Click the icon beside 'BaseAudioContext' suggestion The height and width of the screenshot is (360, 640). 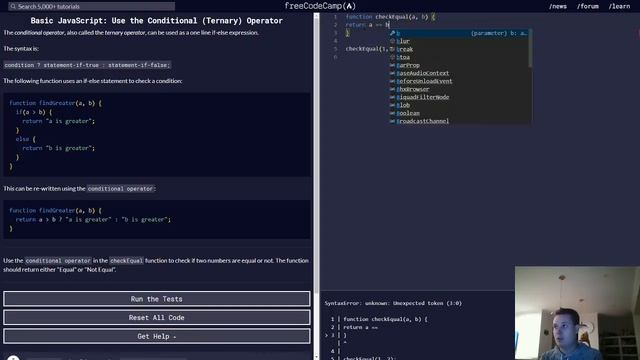tap(392, 73)
